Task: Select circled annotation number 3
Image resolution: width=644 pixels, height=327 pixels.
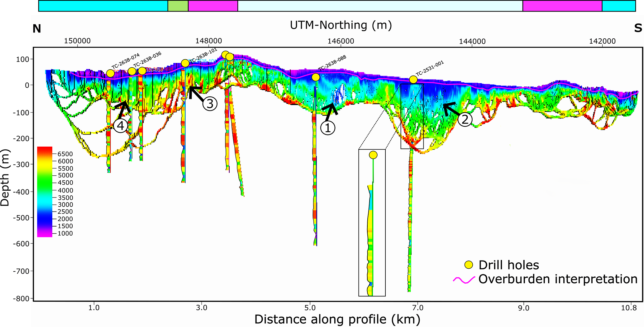Action: pos(210,104)
